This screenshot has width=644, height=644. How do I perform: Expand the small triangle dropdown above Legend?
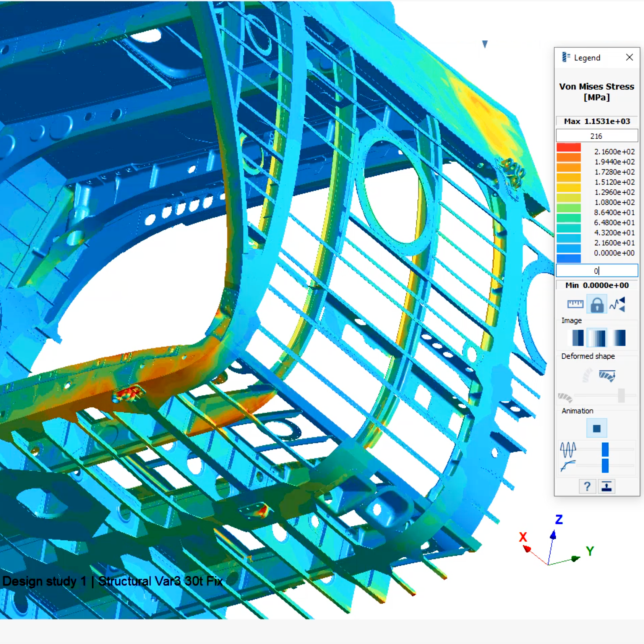pyautogui.click(x=485, y=44)
